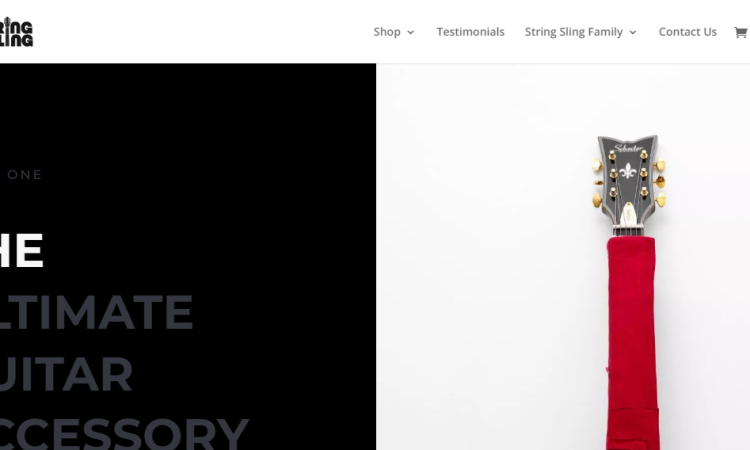Open the shopping cart icon
The width and height of the screenshot is (750, 450).
(x=741, y=32)
